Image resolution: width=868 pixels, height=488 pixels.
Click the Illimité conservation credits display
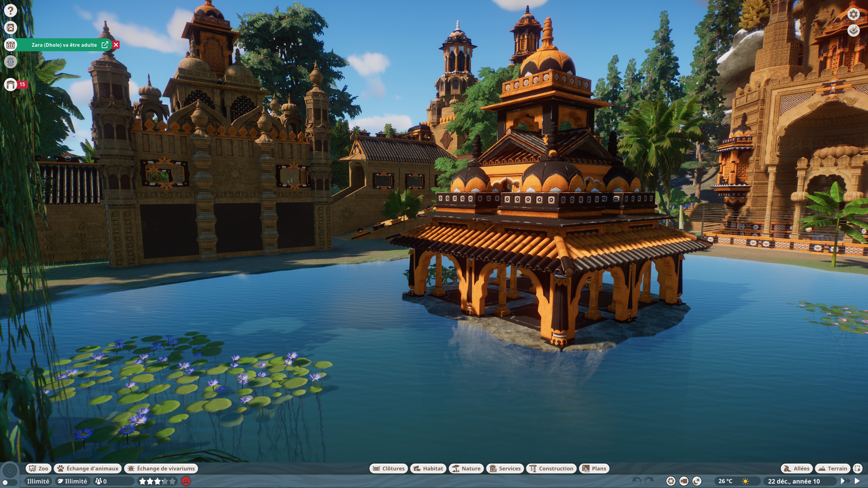tap(73, 481)
